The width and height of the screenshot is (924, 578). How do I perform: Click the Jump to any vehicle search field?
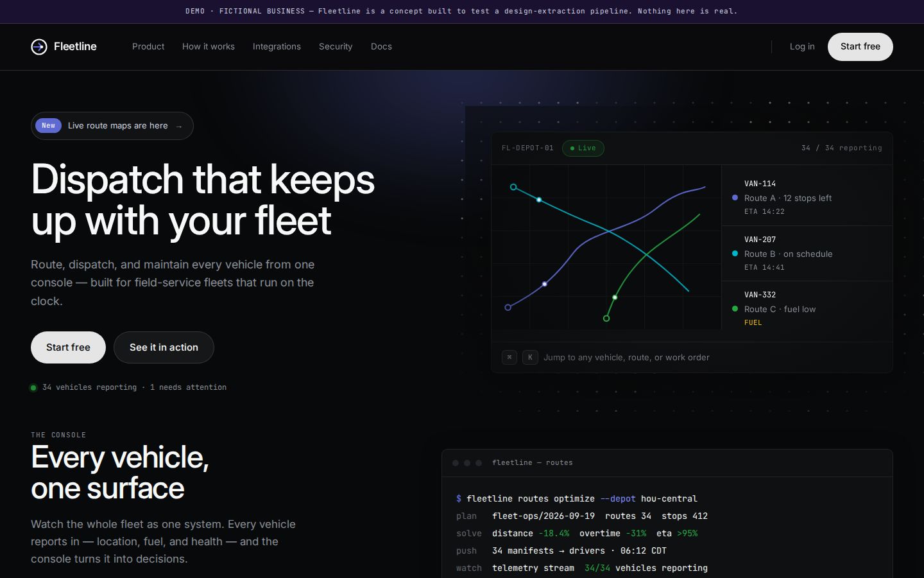(692, 357)
